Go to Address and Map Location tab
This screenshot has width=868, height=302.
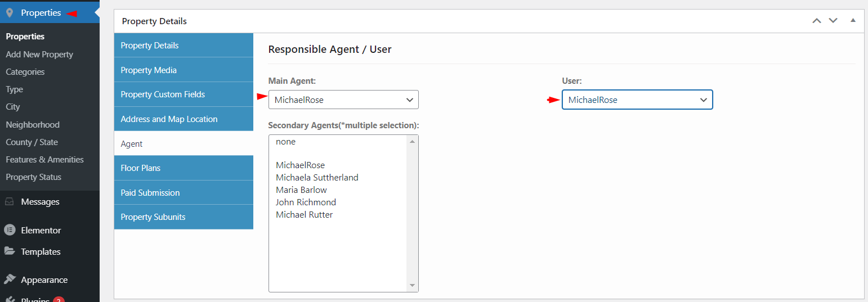click(x=184, y=119)
